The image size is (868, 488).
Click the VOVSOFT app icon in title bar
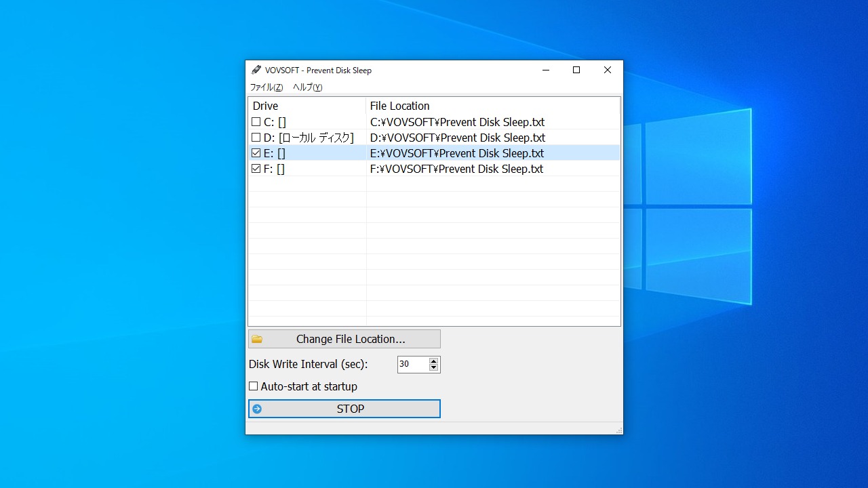coord(256,70)
